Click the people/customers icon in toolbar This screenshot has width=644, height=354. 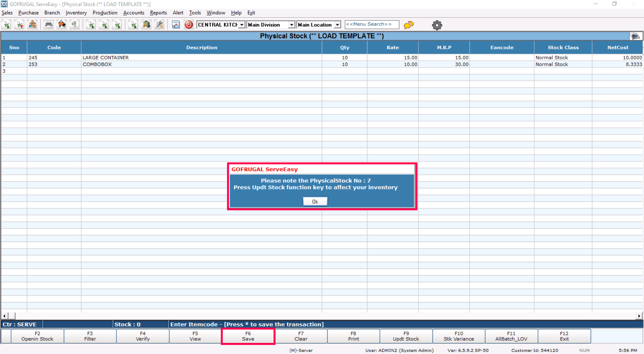coord(33,25)
